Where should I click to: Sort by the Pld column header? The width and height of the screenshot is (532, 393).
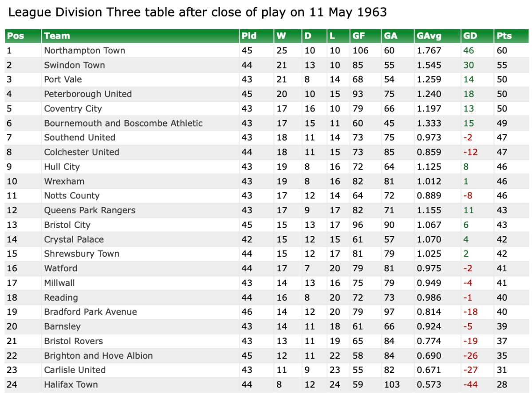pos(249,36)
